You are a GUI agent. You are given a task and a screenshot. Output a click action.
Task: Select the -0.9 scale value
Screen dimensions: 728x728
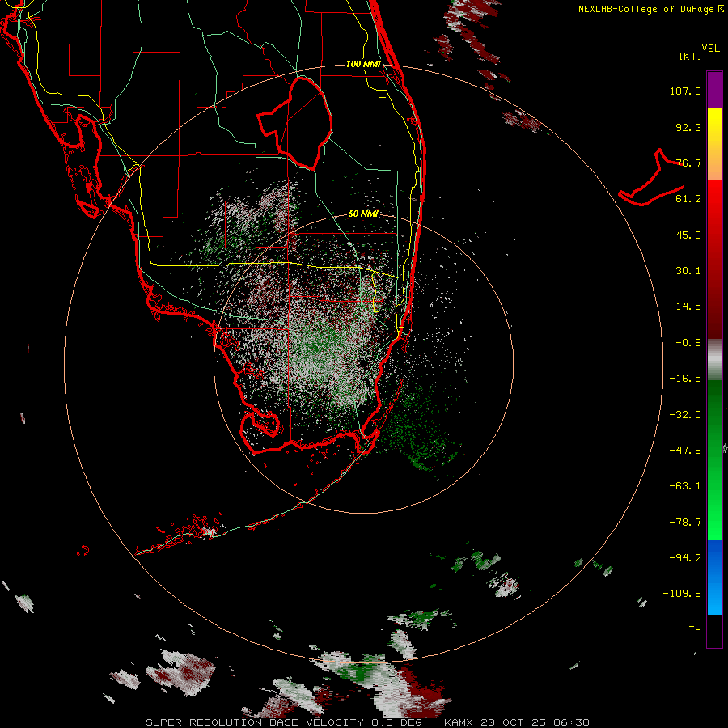click(688, 343)
